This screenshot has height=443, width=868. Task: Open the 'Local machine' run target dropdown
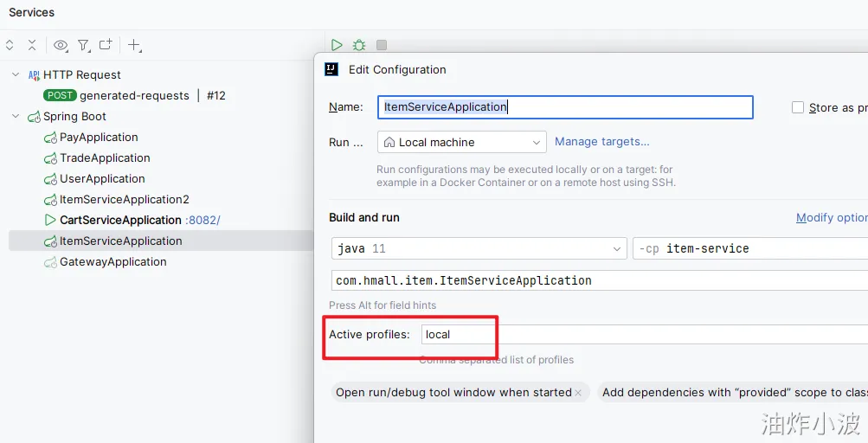coord(461,142)
